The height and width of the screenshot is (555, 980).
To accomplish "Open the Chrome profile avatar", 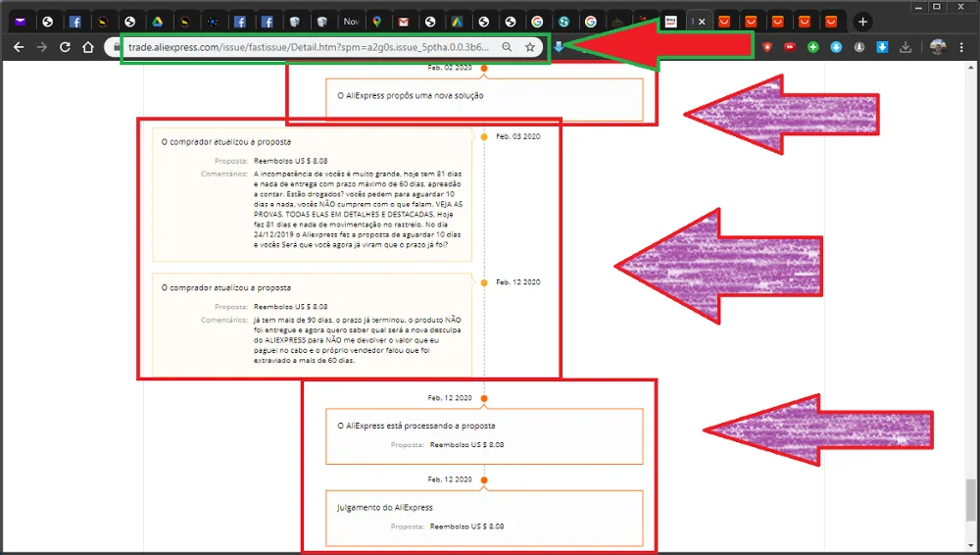I will [938, 47].
